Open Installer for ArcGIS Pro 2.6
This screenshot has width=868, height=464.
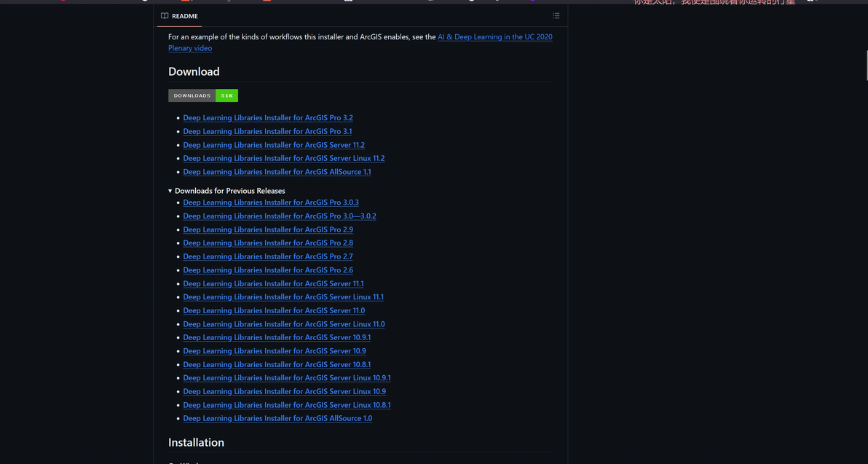click(x=268, y=270)
